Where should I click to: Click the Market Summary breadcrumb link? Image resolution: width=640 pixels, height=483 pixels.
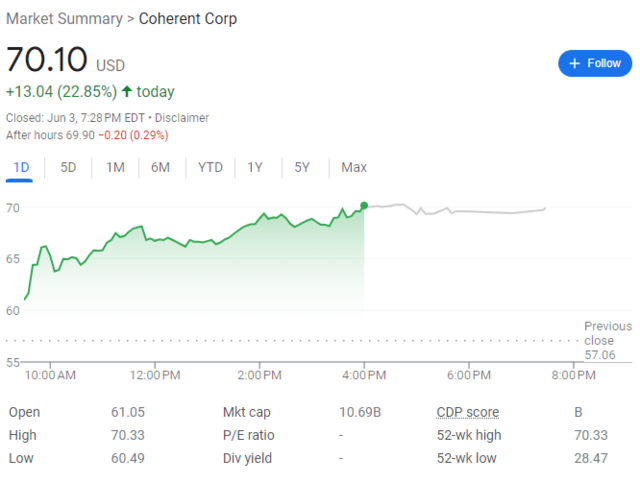[65, 19]
